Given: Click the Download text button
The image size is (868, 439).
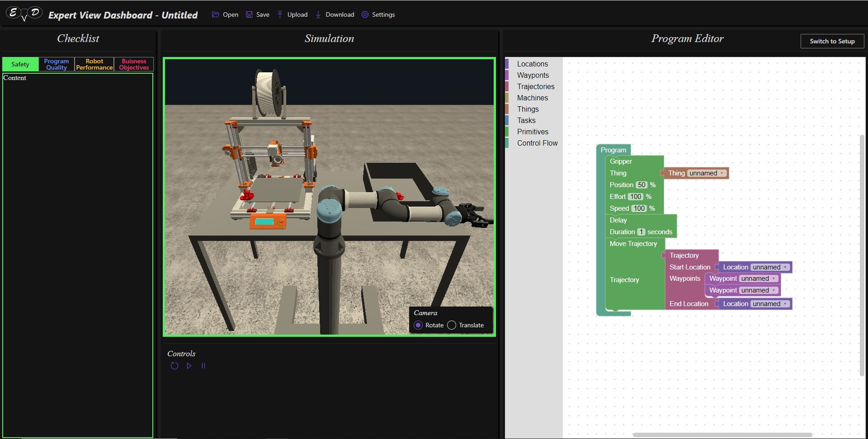Looking at the screenshot, I should tap(340, 14).
